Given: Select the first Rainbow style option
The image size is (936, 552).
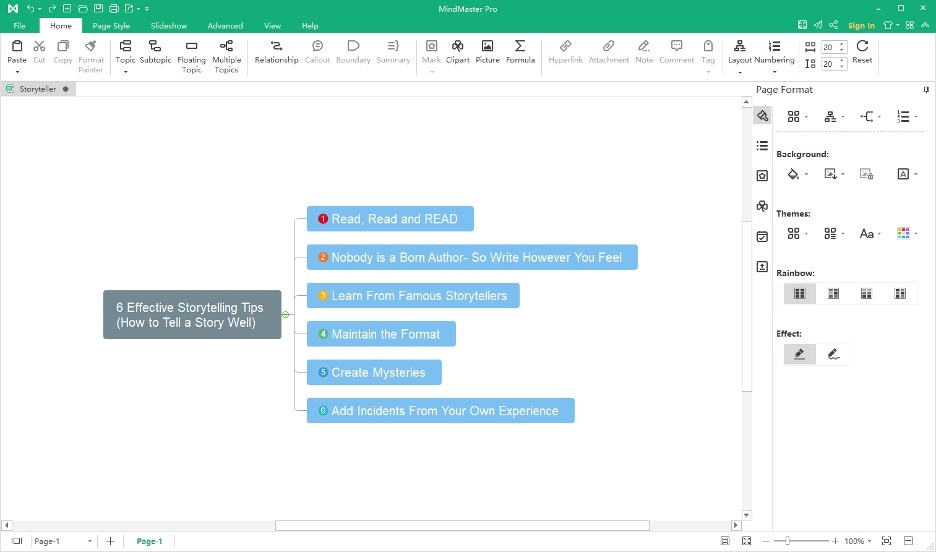Looking at the screenshot, I should coord(799,293).
